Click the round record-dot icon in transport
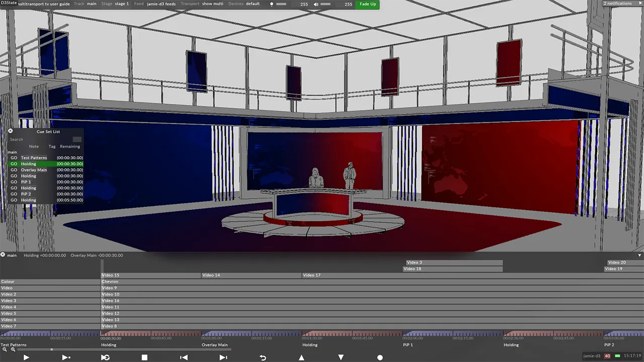The width and height of the screenshot is (644, 362). [x=380, y=357]
